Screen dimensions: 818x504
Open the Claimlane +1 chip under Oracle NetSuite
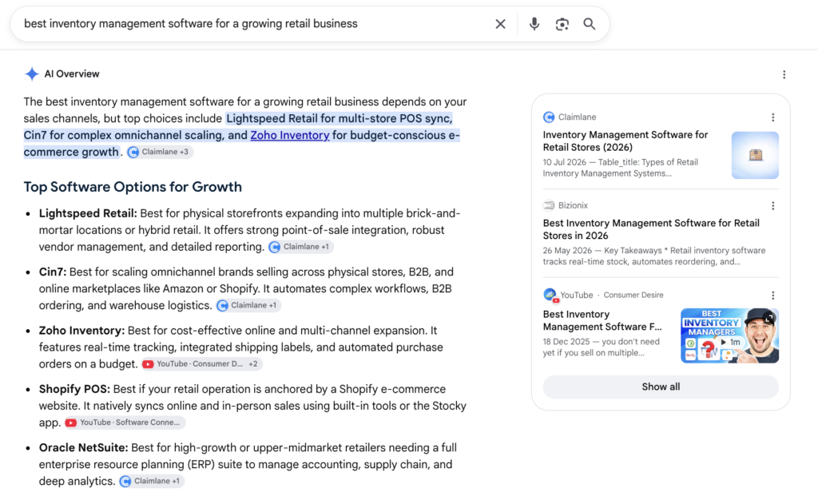[x=151, y=481]
